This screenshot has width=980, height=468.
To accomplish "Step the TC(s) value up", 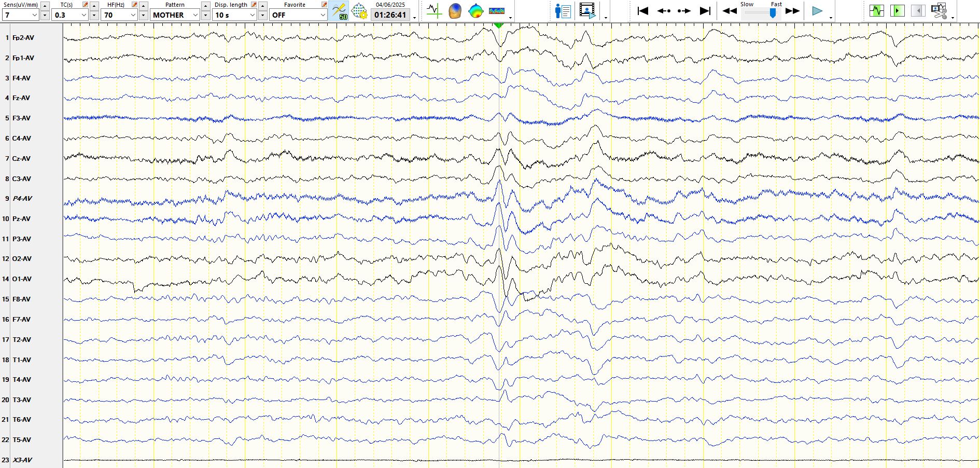I will [94, 6].
